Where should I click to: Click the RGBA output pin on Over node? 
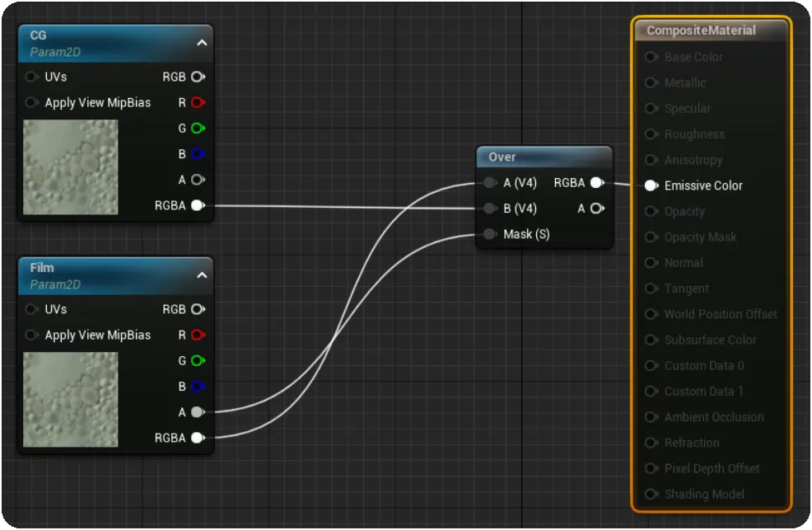598,183
